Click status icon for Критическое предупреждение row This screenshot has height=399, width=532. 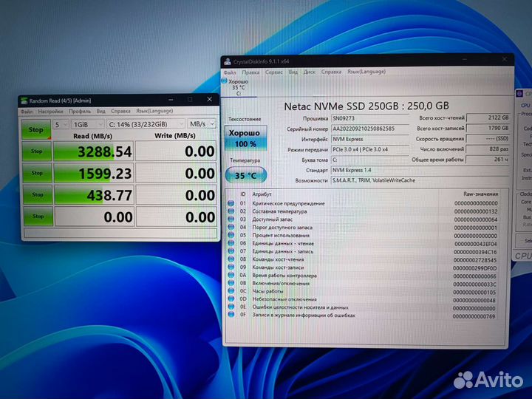tap(231, 203)
